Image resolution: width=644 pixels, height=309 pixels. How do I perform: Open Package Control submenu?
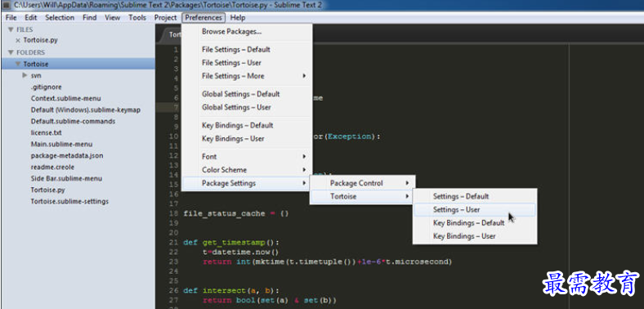[362, 183]
